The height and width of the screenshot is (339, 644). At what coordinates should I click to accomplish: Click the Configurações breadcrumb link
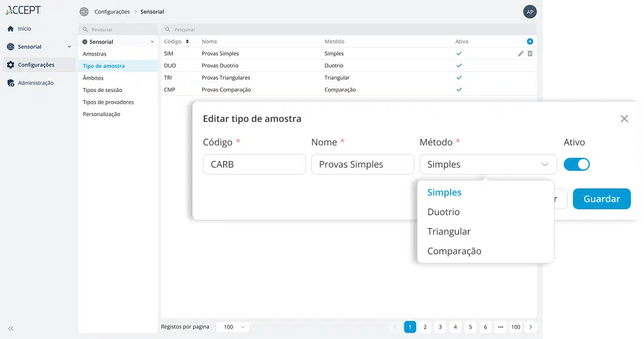pos(112,12)
